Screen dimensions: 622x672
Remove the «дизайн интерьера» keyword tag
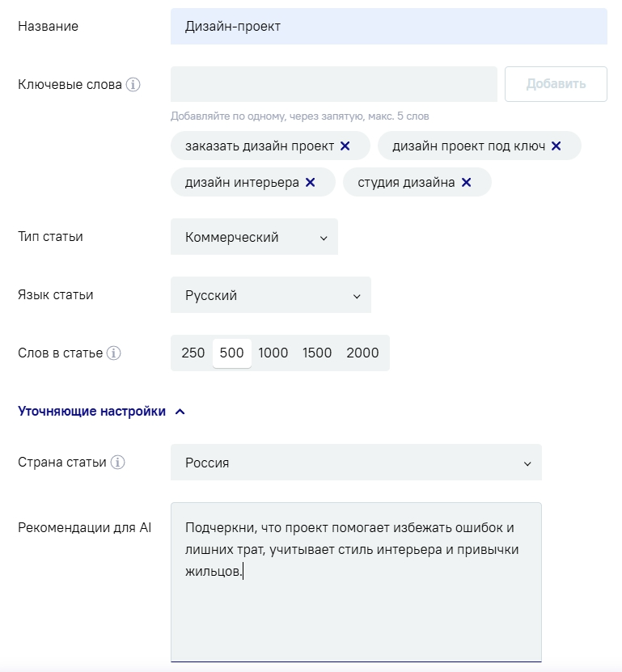[x=309, y=182]
